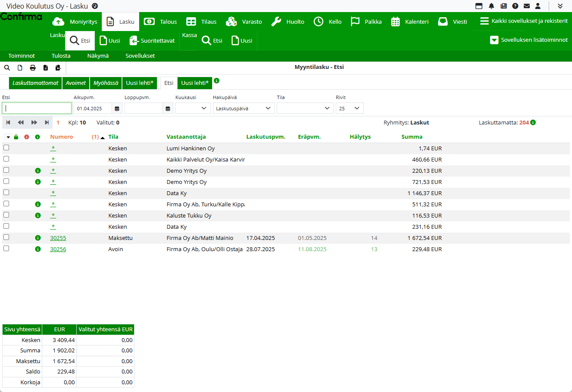Click Sovelluksen lisätoiminnot button
The width and height of the screenshot is (572, 392).
529,40
